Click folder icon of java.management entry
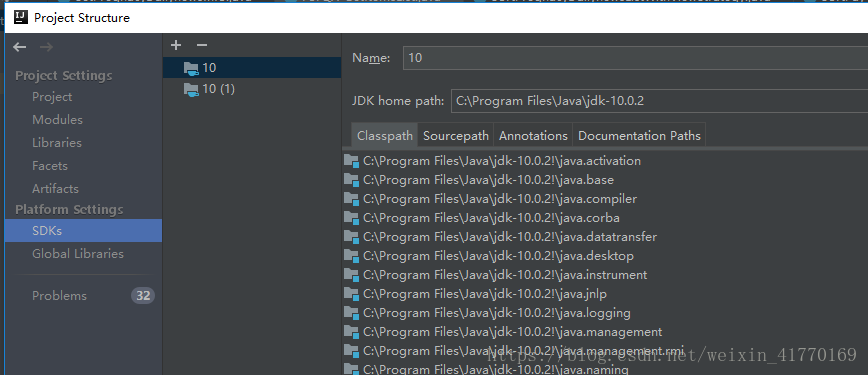Screen dimensions: 868x375 [351, 332]
